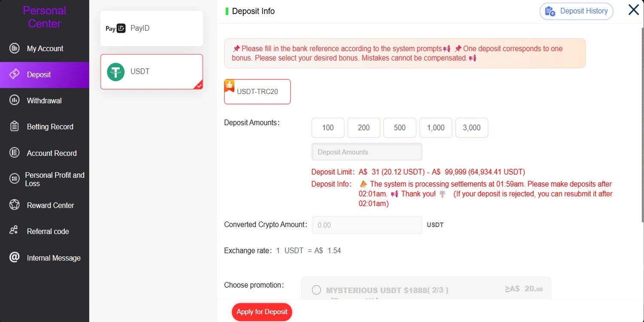The image size is (644, 322).
Task: Click the Withdrawal chart icon
Action: click(15, 100)
